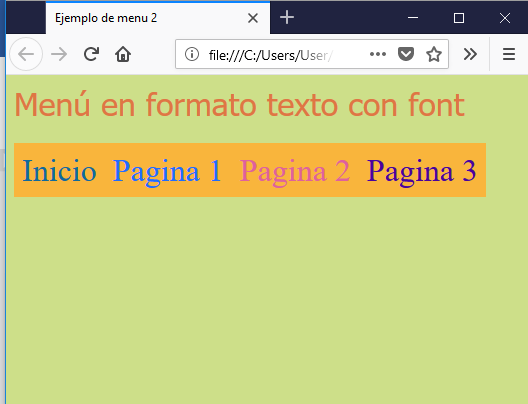Viewport: 528px width, 404px height.
Task: Click the file:///C:/Users address field
Action: point(311,54)
